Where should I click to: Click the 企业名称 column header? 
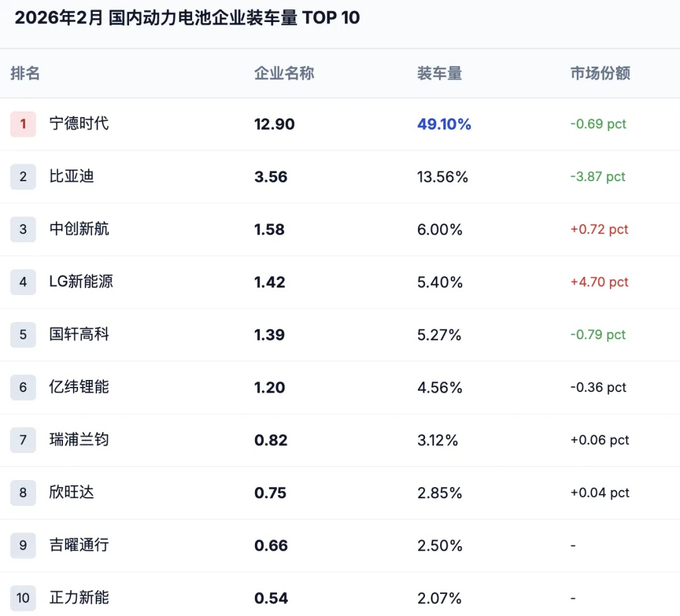(x=284, y=74)
